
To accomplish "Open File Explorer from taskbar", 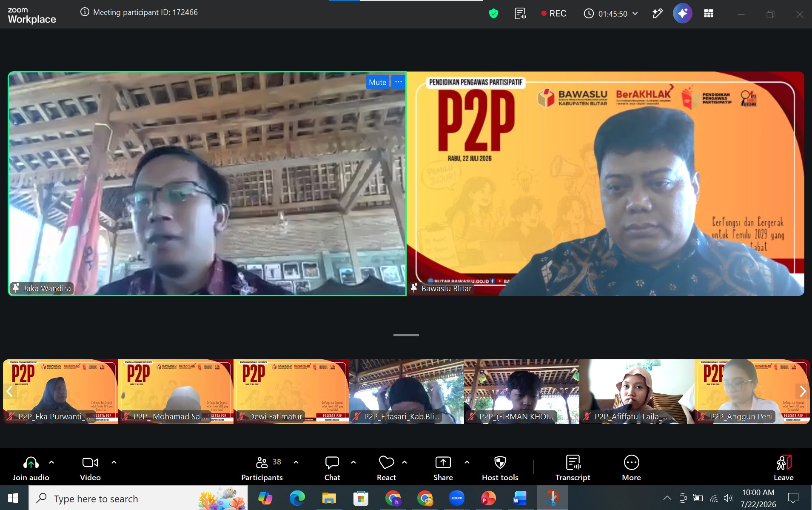I will (329, 498).
